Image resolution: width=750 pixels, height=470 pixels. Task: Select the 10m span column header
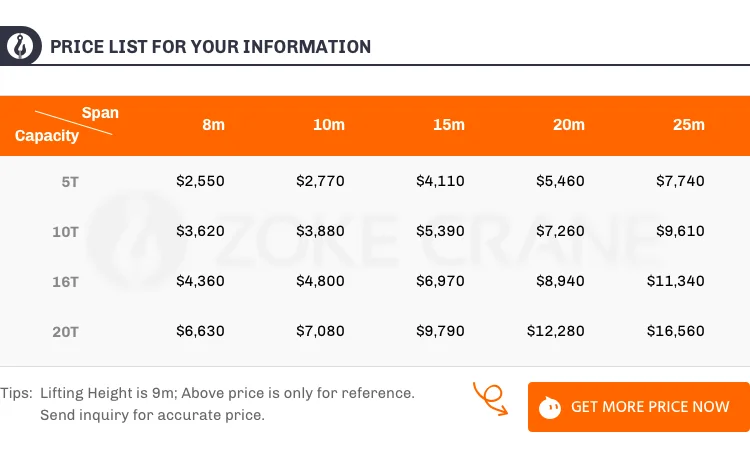329,125
